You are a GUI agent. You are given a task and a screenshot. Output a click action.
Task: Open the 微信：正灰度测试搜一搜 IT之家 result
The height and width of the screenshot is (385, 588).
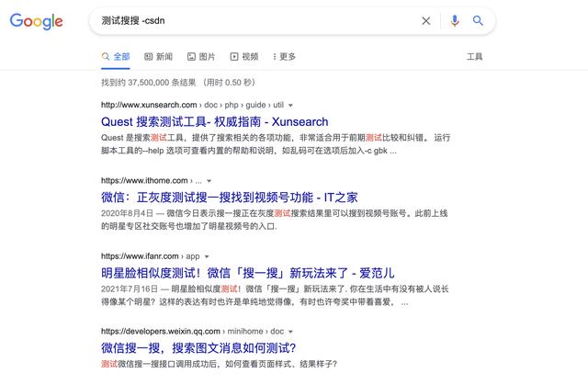229,198
